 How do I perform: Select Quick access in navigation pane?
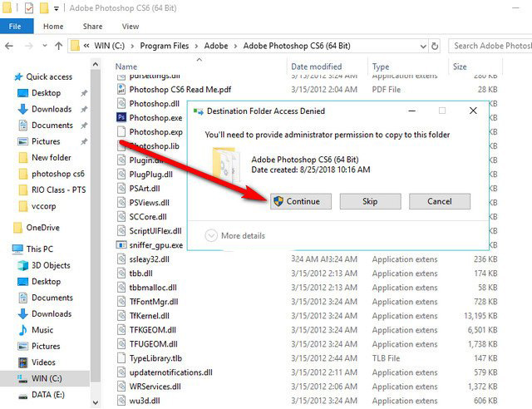click(43, 76)
